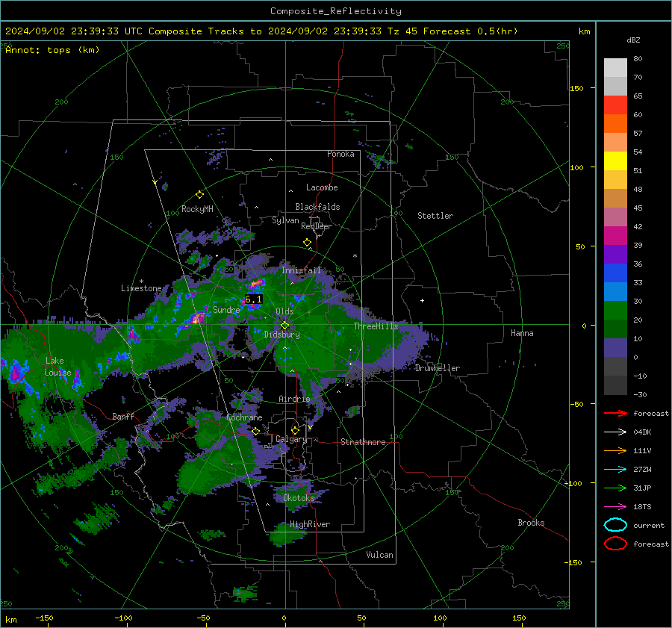The width and height of the screenshot is (672, 628).
Task: Click the bright orange swatch in the dBZ scale
Action: click(615, 123)
